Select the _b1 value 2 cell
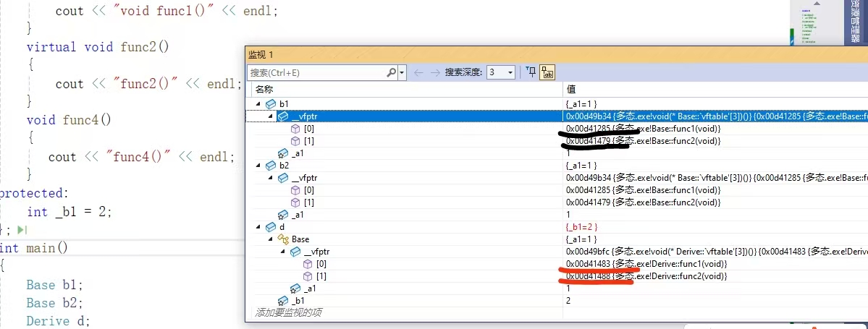The height and width of the screenshot is (329, 868). (568, 300)
